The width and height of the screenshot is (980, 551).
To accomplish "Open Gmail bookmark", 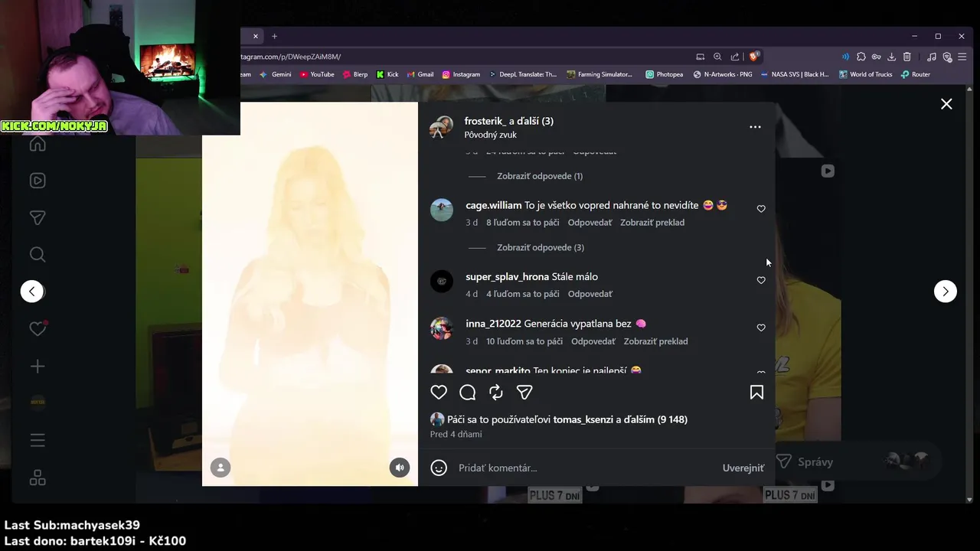I will point(420,74).
